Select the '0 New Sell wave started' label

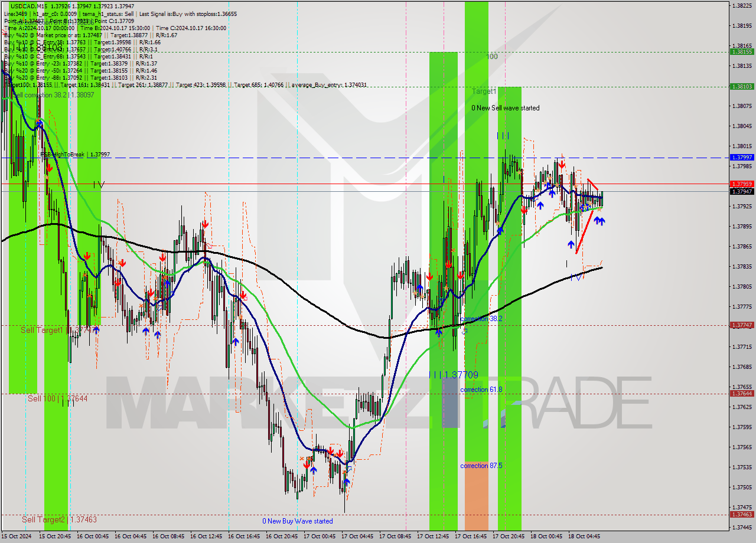tap(505, 108)
